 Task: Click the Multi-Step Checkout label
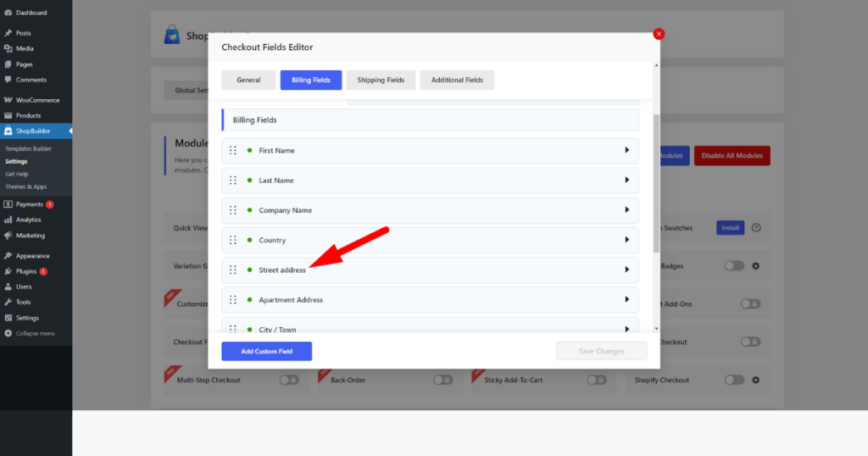tap(209, 381)
